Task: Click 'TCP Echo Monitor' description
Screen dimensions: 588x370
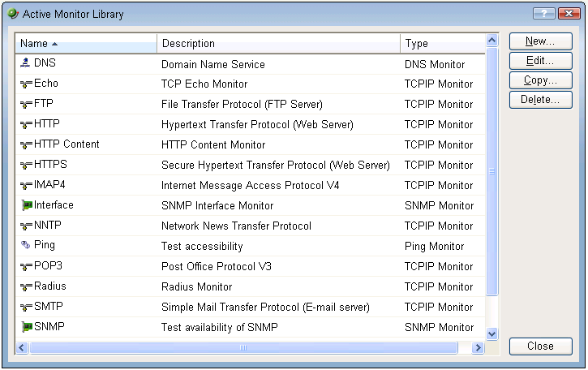Action: coord(204,84)
